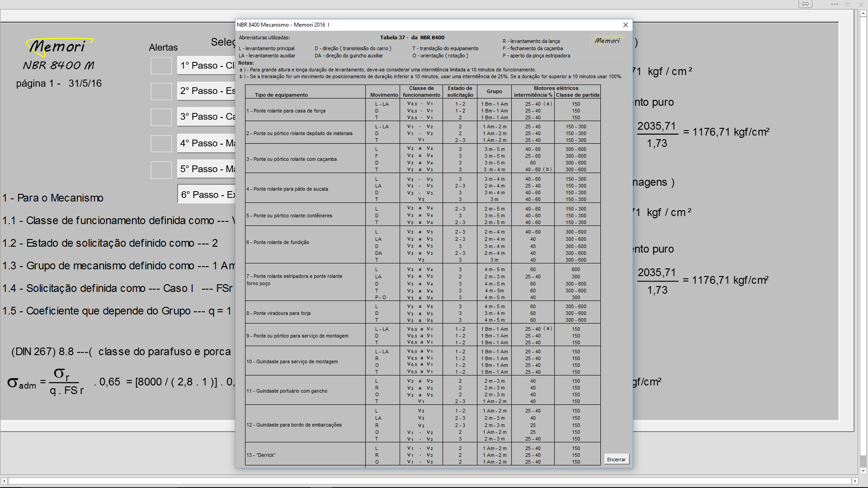
Task: Tick the alert box beside 4° Passo
Action: (161, 143)
